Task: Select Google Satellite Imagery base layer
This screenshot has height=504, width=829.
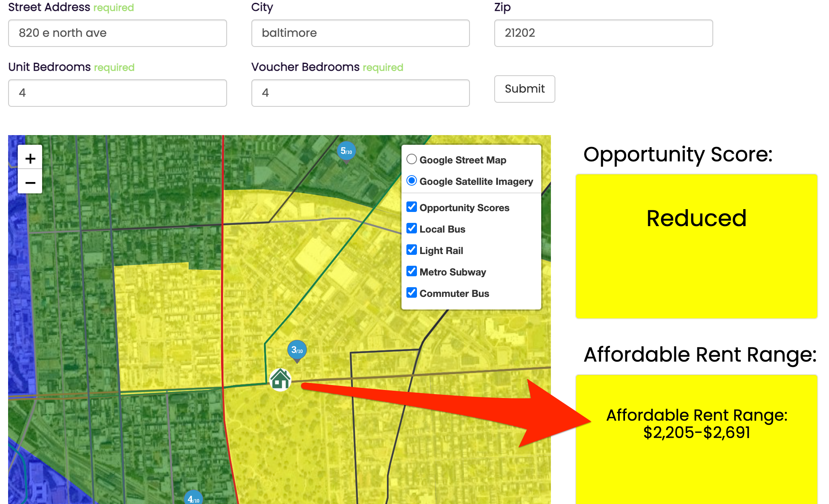Action: pos(412,181)
